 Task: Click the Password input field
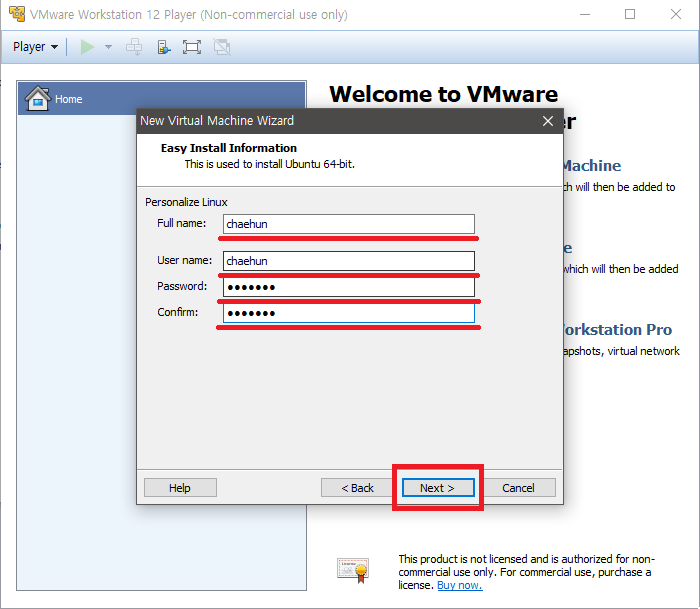click(349, 287)
